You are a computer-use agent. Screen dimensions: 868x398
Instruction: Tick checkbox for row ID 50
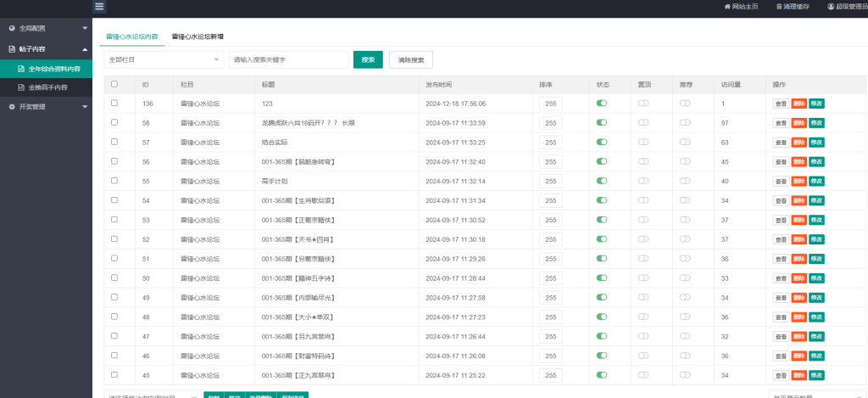point(114,277)
